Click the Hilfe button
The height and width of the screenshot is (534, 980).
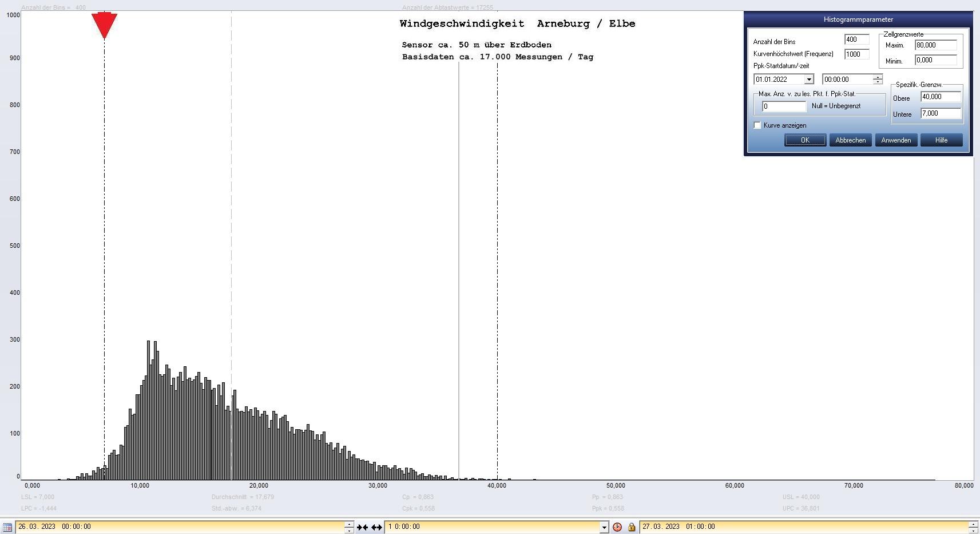click(941, 140)
